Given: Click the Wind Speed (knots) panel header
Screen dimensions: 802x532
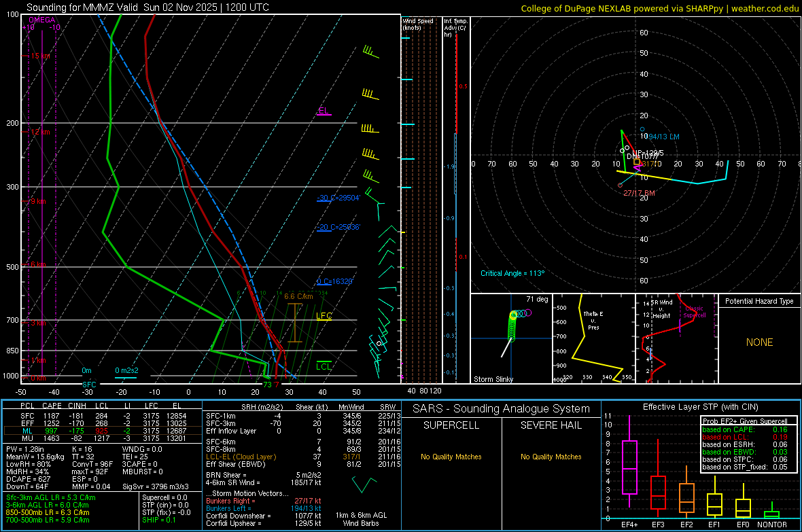Looking at the screenshot, I should point(418,24).
